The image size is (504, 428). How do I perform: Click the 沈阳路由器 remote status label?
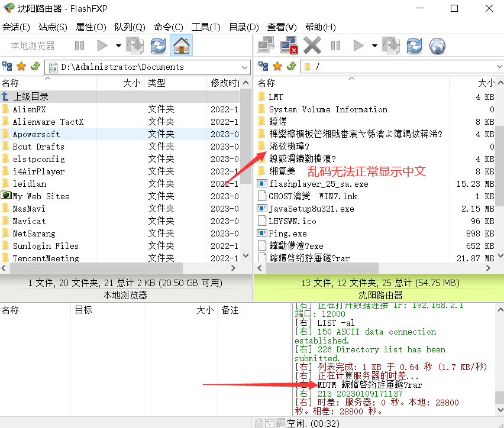(380, 295)
